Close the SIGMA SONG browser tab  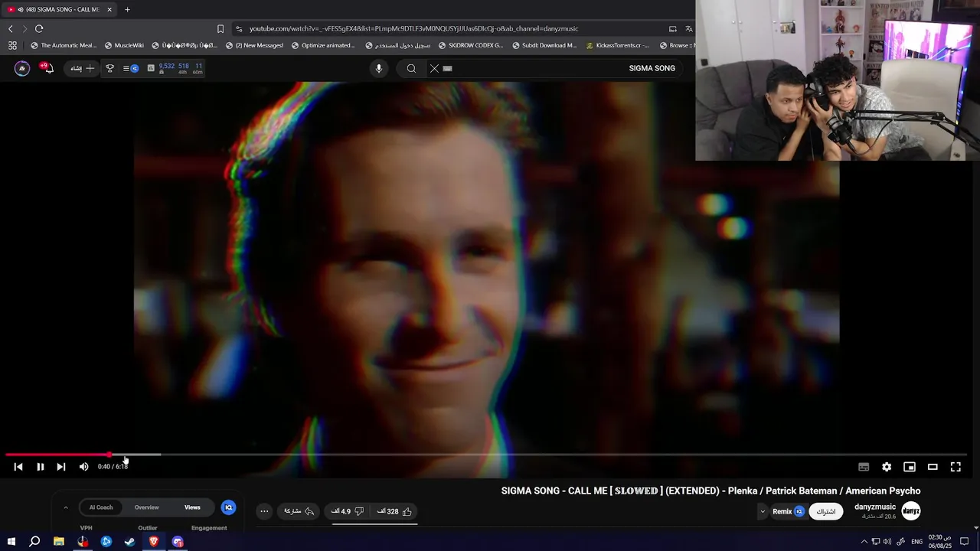point(109,9)
